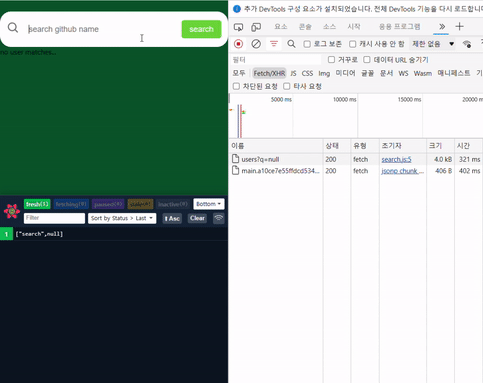Click the inspect element picker icon
This screenshot has width=483, height=383.
coord(238,27)
